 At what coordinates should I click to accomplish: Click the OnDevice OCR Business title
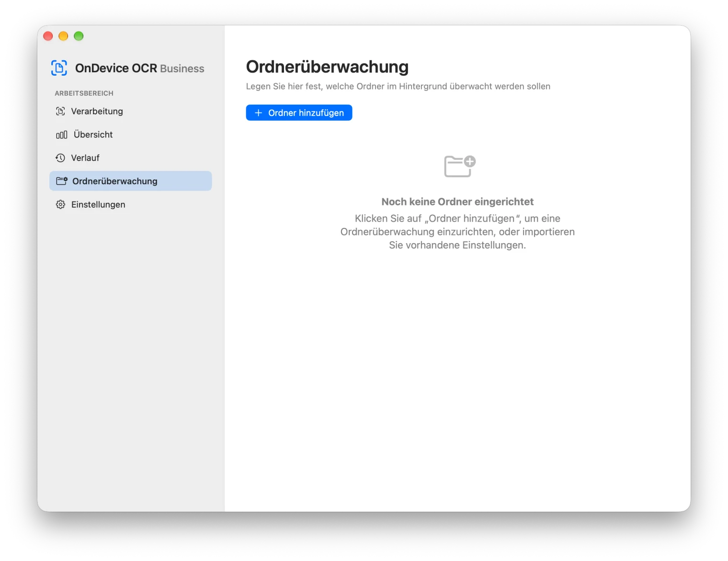[x=140, y=68]
